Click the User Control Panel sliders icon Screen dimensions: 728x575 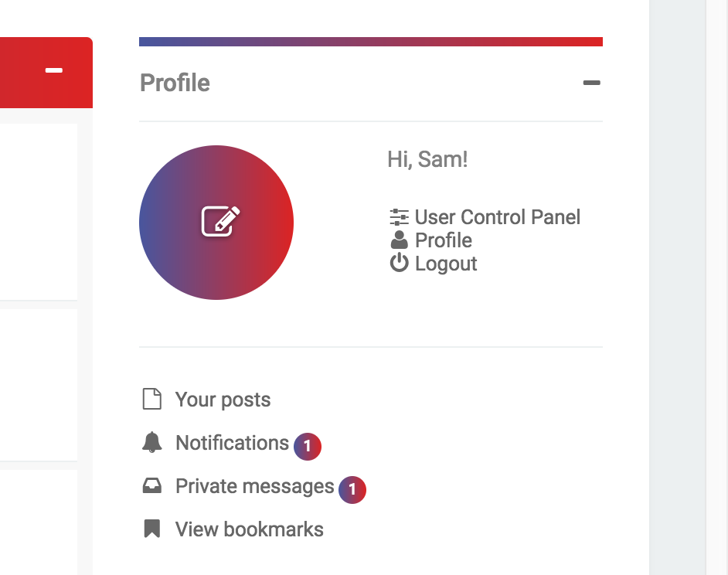(399, 217)
